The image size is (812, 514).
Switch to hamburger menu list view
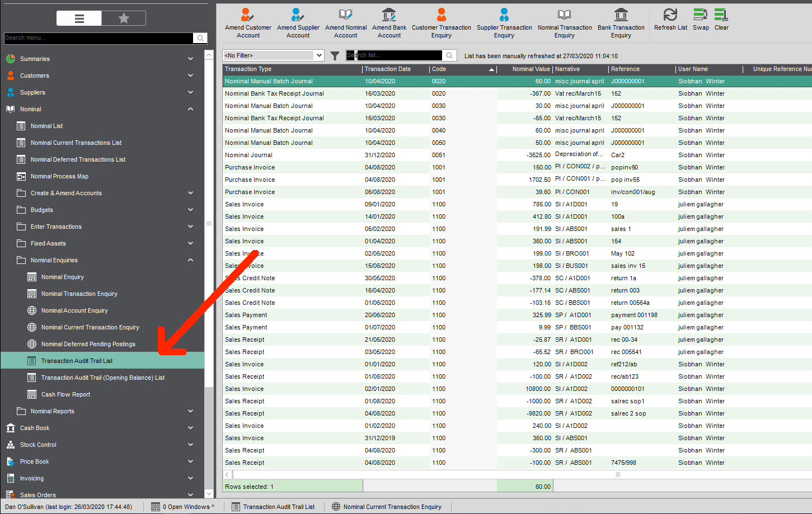79,18
